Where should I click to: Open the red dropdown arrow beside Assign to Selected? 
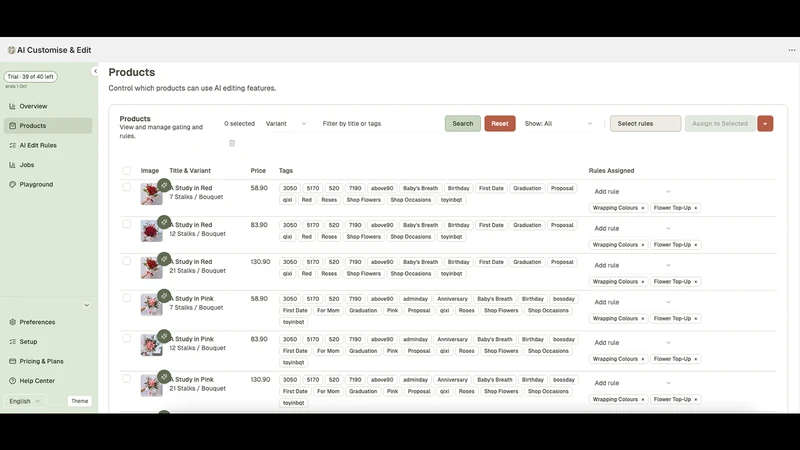click(x=765, y=123)
